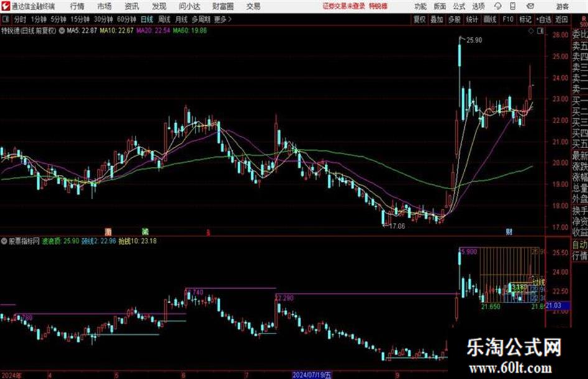Click the 画线 drawing button
The image size is (588, 379).
tap(490, 19)
